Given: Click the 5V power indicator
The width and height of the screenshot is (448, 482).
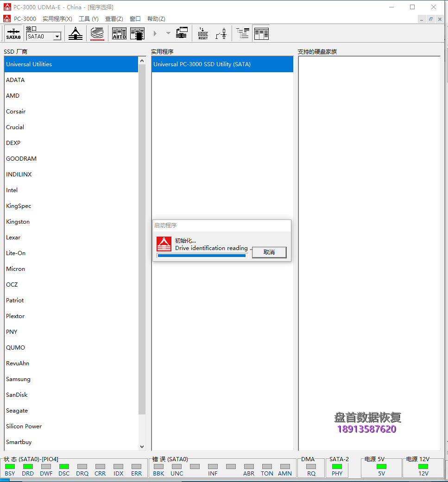Looking at the screenshot, I should (381, 467).
